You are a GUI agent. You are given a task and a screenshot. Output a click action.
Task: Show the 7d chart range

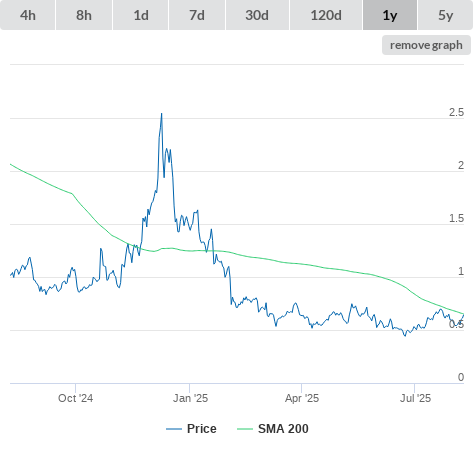(197, 15)
